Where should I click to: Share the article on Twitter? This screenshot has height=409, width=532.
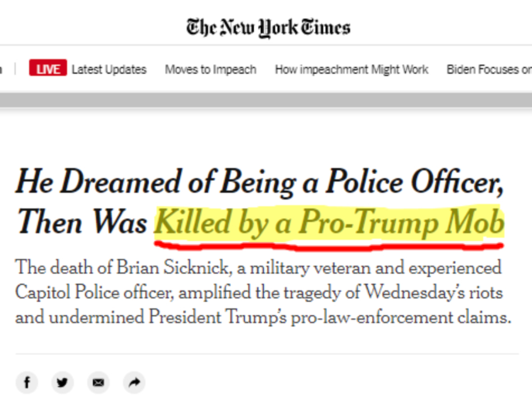62,383
